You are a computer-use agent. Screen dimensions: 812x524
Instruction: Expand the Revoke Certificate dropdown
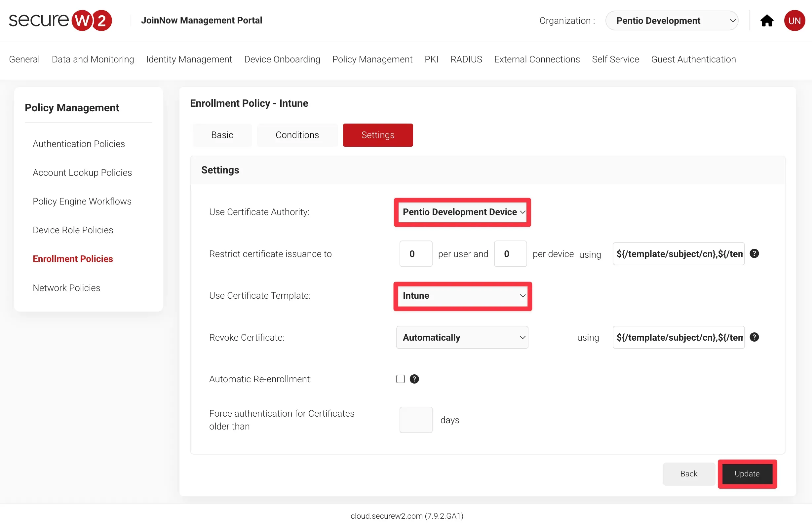462,338
